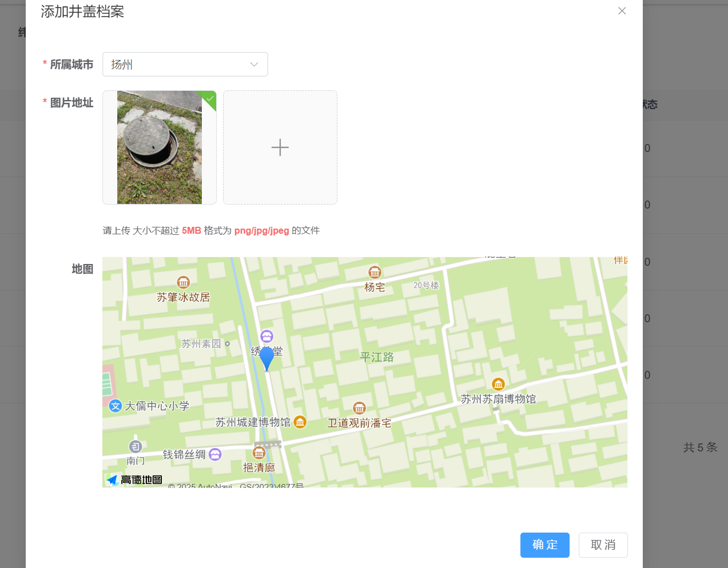The width and height of the screenshot is (728, 568).
Task: Expand the city selector chevron arrow
Action: pyautogui.click(x=254, y=65)
